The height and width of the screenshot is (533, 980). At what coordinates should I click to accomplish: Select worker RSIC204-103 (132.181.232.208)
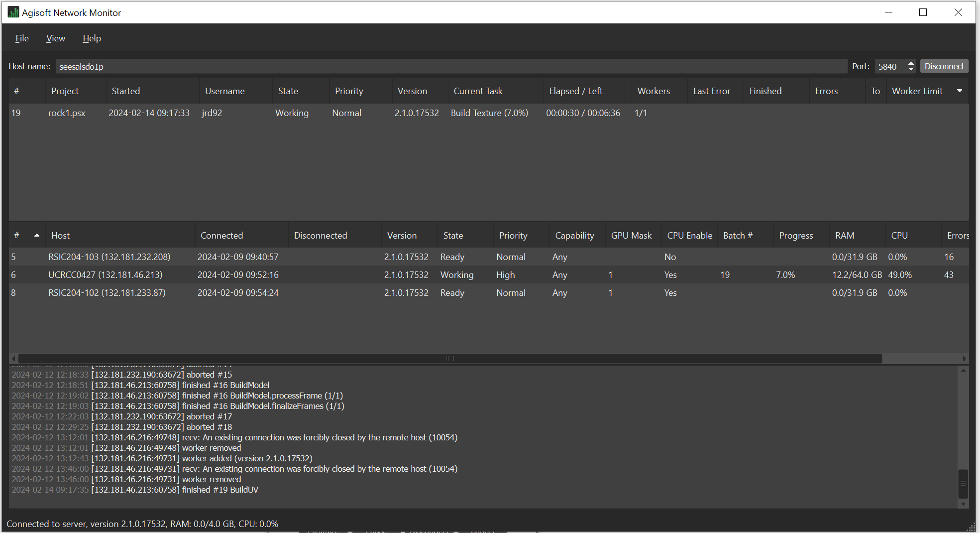(x=489, y=257)
